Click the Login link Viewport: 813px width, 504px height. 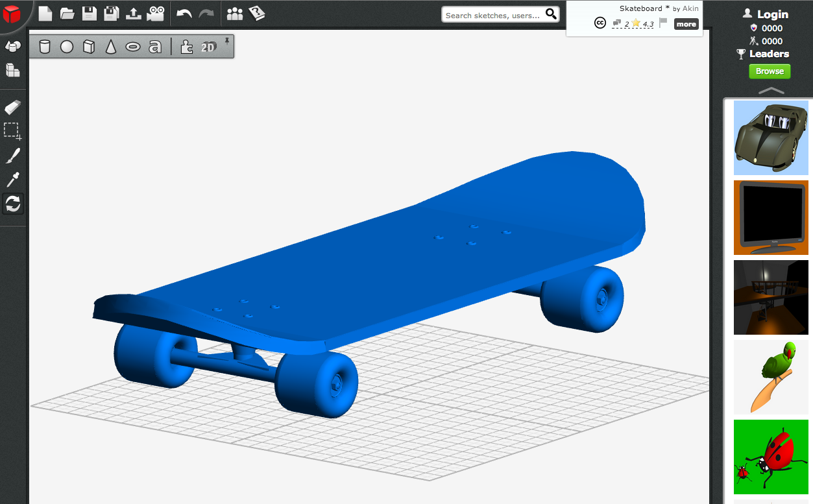(772, 14)
